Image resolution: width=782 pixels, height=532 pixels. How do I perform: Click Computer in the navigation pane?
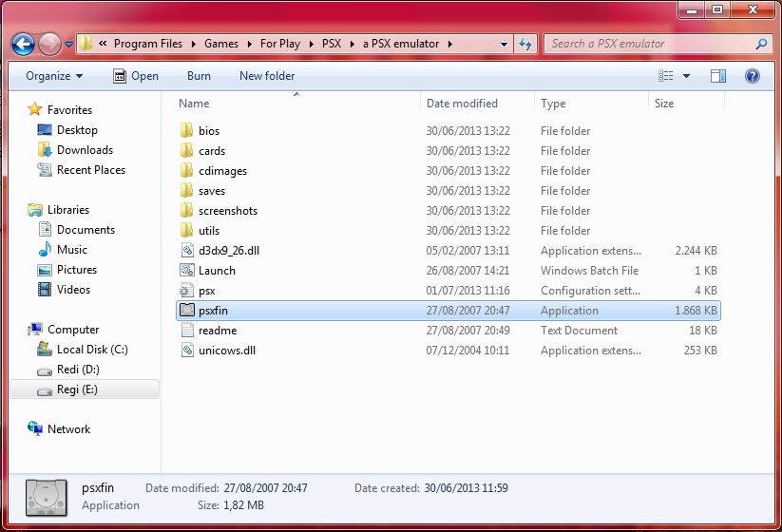pos(73,329)
